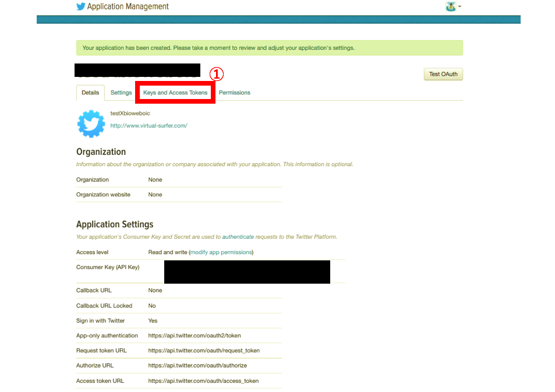Click the Yes value for Sign in with Twitter
This screenshot has height=392, width=555.
pos(153,321)
